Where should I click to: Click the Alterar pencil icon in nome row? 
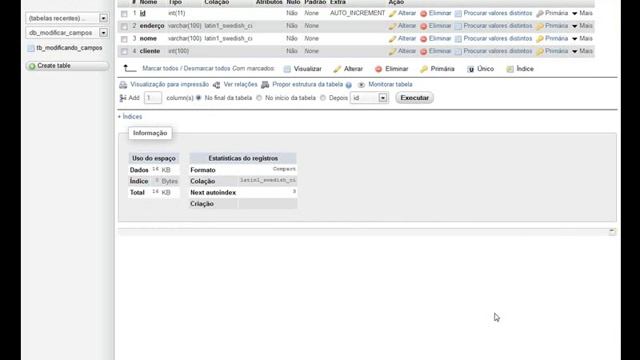[393, 39]
